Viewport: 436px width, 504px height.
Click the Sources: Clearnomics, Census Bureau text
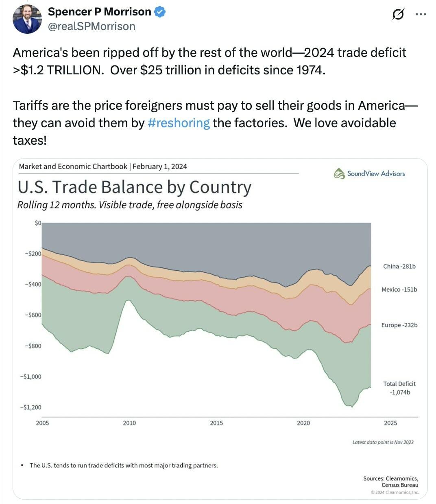click(x=390, y=482)
